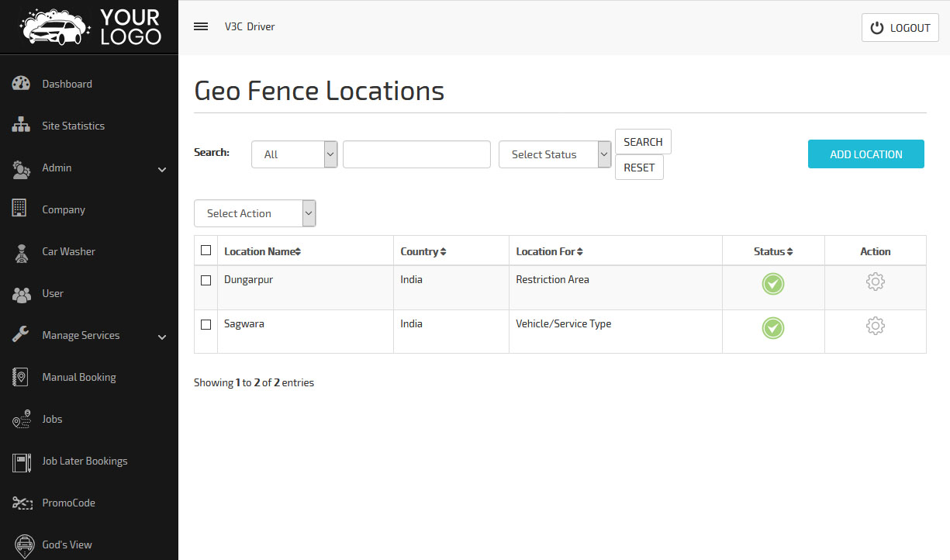950x560 pixels.
Task: Click the ADD LOCATION button
Action: pyautogui.click(x=866, y=154)
